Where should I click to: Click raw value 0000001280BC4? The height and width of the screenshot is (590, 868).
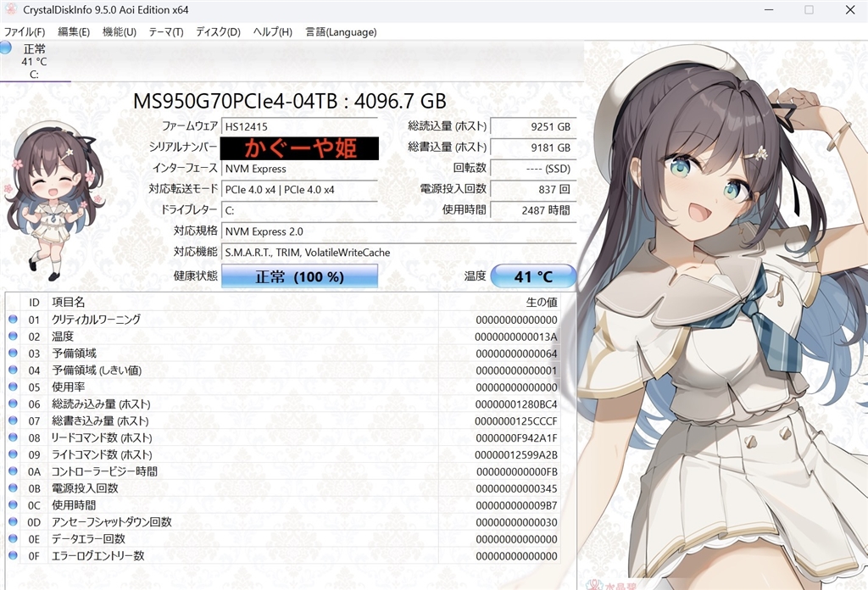pos(516,404)
